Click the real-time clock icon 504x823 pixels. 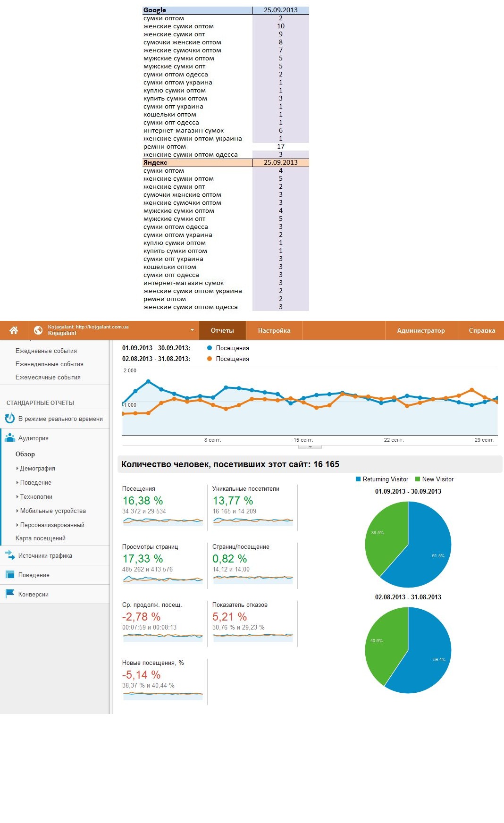[x=9, y=419]
